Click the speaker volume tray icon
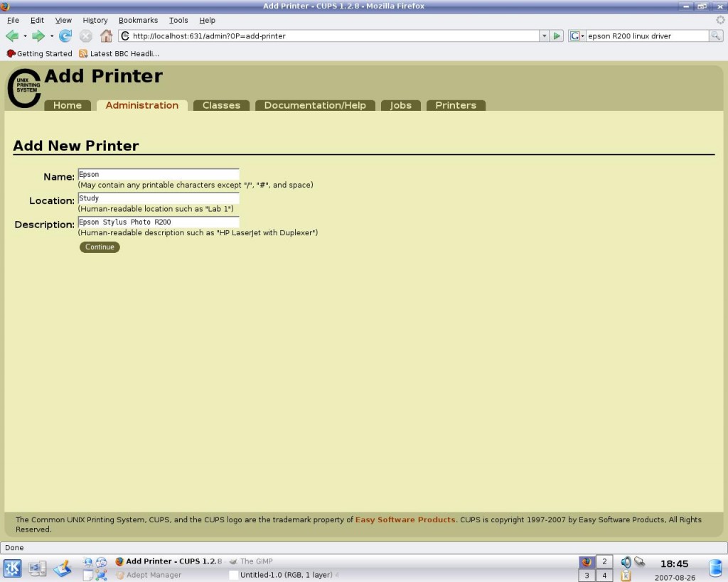 pyautogui.click(x=626, y=562)
